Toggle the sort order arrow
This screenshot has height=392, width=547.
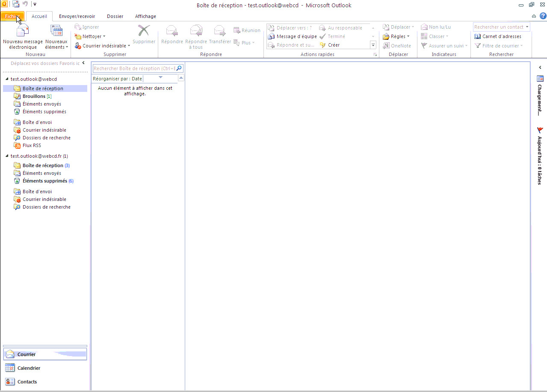[x=160, y=77]
